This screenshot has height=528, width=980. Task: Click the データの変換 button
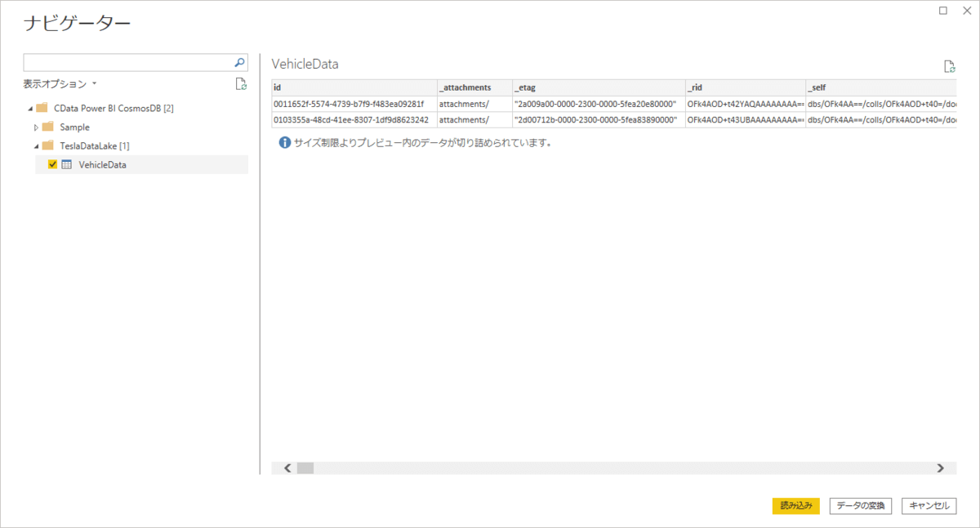point(861,506)
